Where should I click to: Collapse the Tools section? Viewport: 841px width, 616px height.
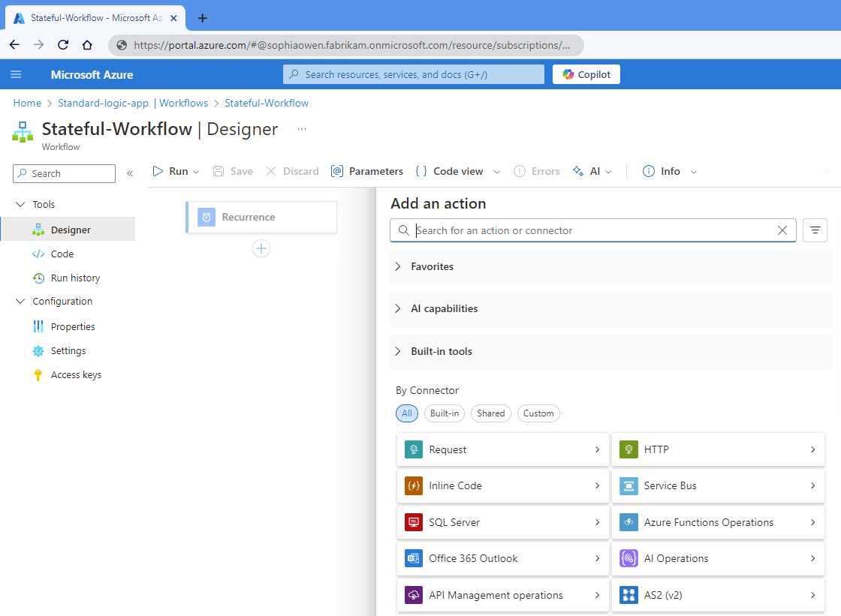(x=20, y=204)
